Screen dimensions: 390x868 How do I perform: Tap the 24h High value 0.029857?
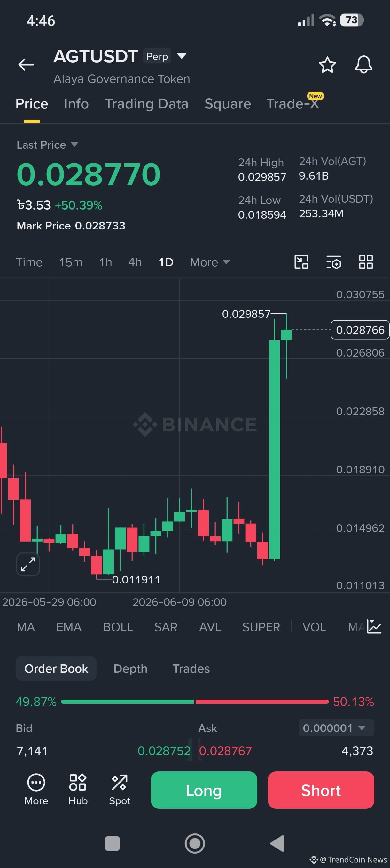tap(262, 177)
